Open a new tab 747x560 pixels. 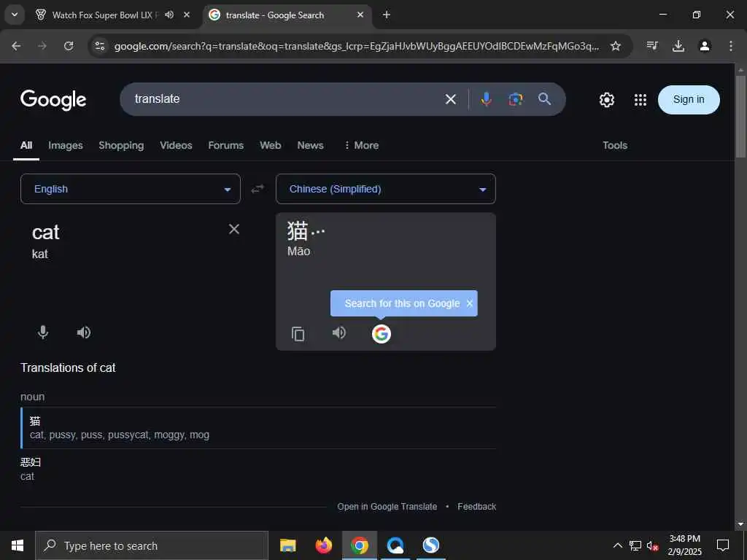tap(387, 15)
